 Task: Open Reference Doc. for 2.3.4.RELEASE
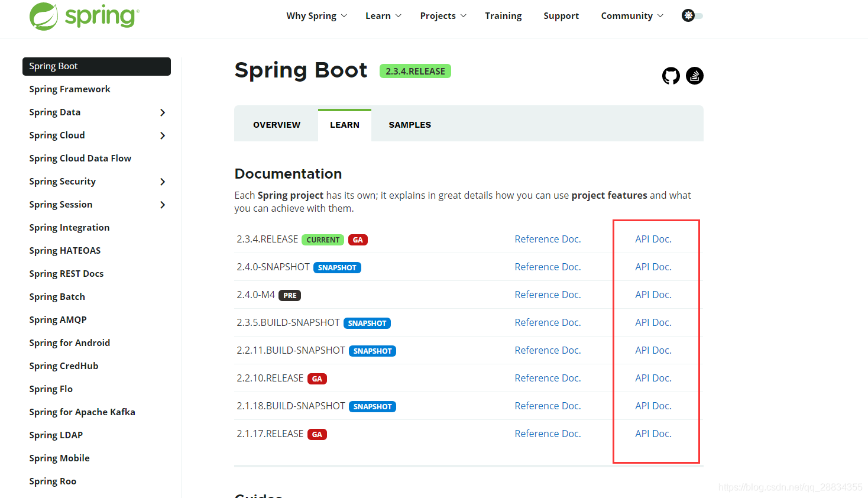tap(548, 239)
